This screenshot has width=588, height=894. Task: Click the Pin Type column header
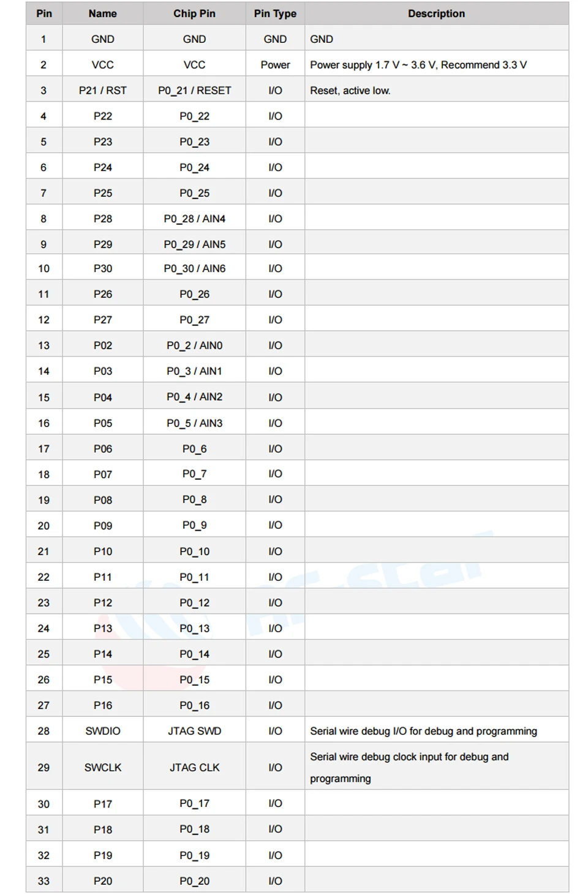pyautogui.click(x=275, y=13)
